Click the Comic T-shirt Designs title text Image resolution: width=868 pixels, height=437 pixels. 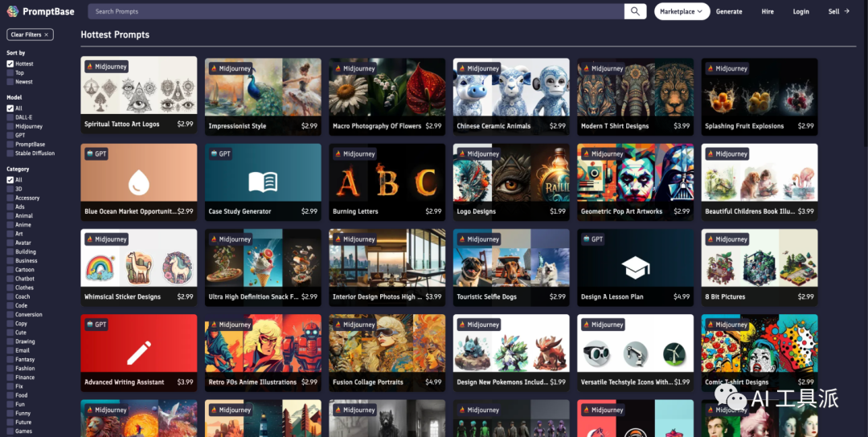(736, 382)
